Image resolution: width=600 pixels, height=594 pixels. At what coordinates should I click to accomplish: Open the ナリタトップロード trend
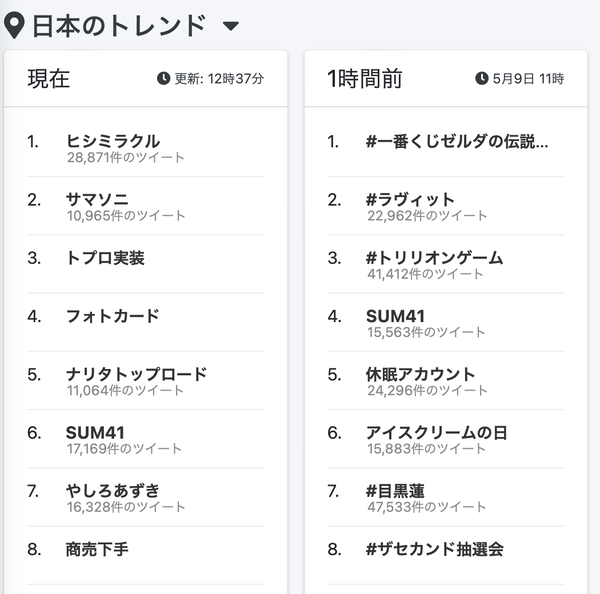[x=137, y=374]
